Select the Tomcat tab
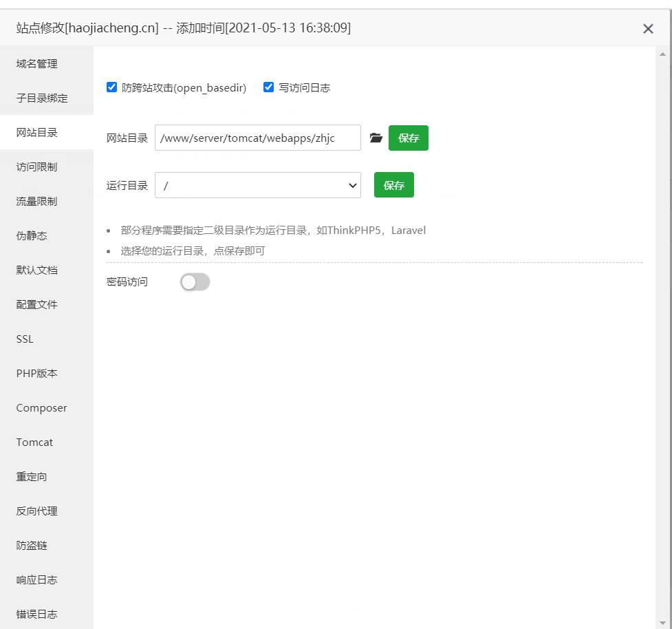This screenshot has width=672, height=629. [34, 443]
